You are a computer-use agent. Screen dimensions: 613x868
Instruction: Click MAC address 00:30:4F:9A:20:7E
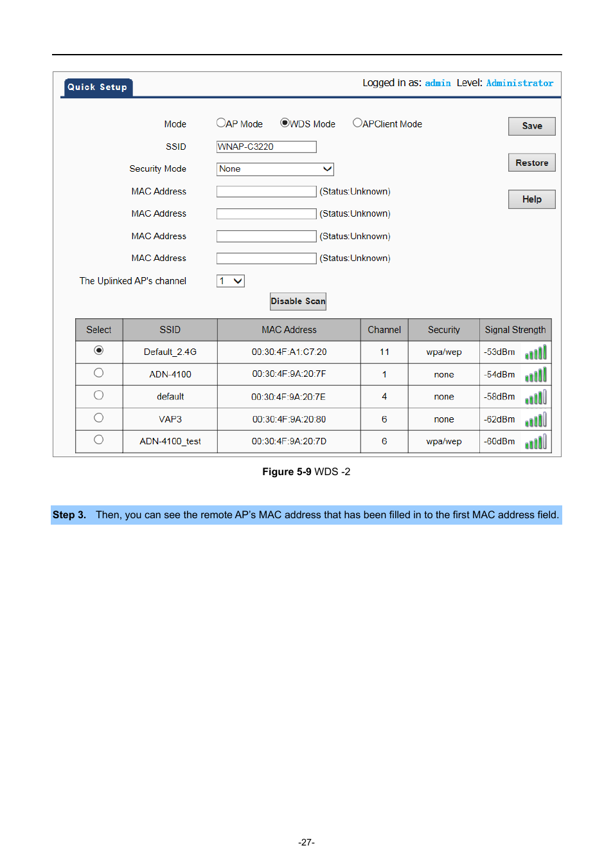(289, 397)
